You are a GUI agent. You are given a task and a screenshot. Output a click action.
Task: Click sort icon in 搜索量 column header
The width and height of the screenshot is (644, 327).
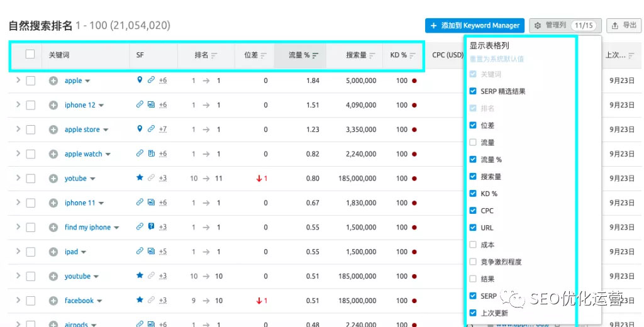coord(372,55)
